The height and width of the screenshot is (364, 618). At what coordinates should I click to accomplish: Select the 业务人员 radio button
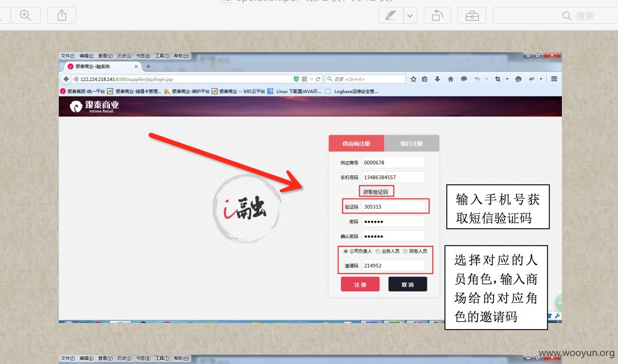(x=378, y=251)
